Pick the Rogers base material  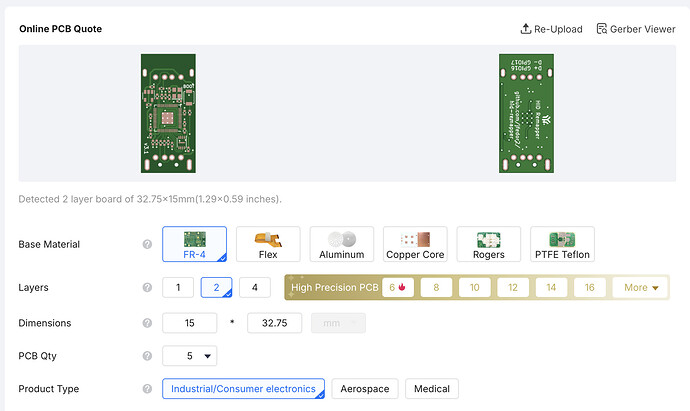coord(489,244)
